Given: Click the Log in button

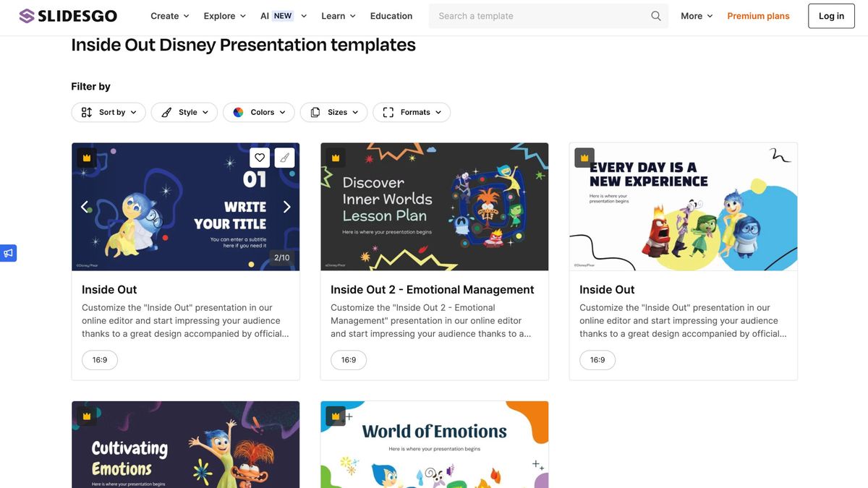Looking at the screenshot, I should tap(830, 15).
